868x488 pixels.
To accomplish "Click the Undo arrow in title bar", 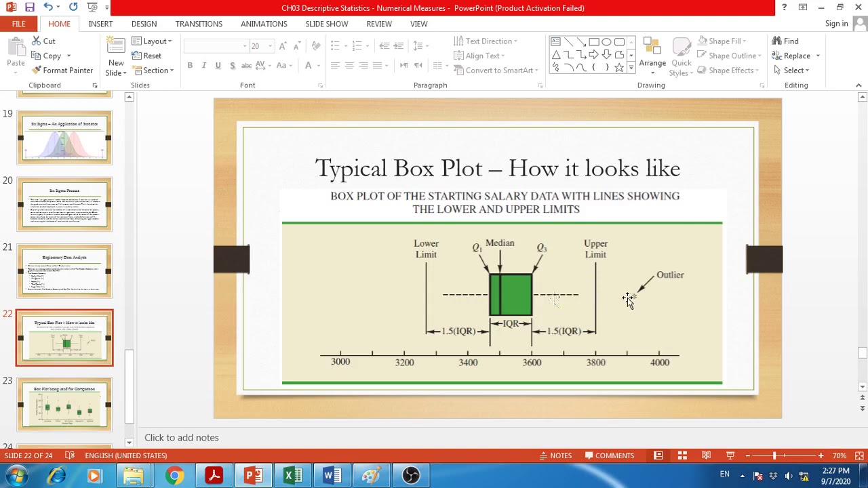I will click(48, 7).
